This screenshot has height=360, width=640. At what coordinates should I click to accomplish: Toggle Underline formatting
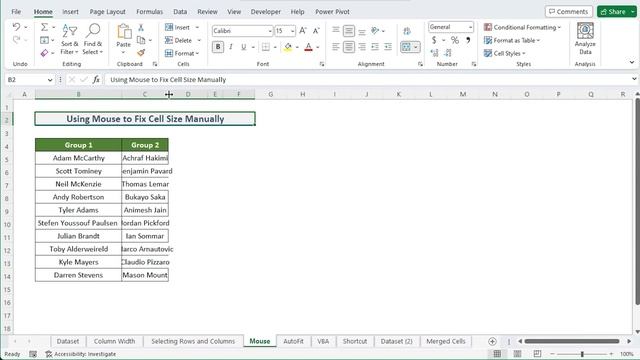pyautogui.click(x=244, y=47)
